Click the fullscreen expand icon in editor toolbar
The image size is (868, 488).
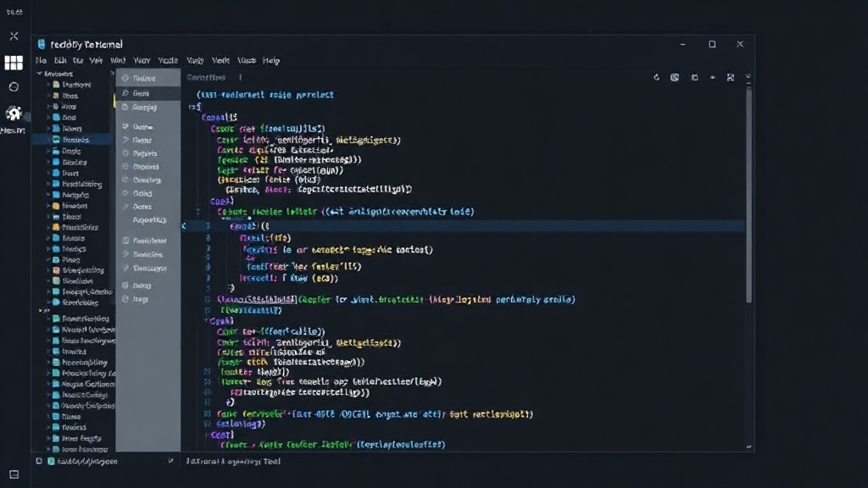[731, 77]
